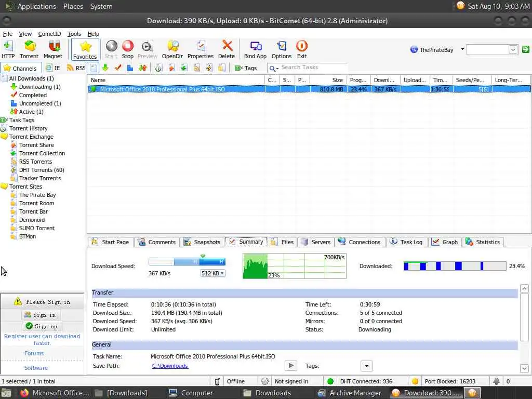The width and height of the screenshot is (532, 399).
Task: Open the Tools menu
Action: point(74,34)
